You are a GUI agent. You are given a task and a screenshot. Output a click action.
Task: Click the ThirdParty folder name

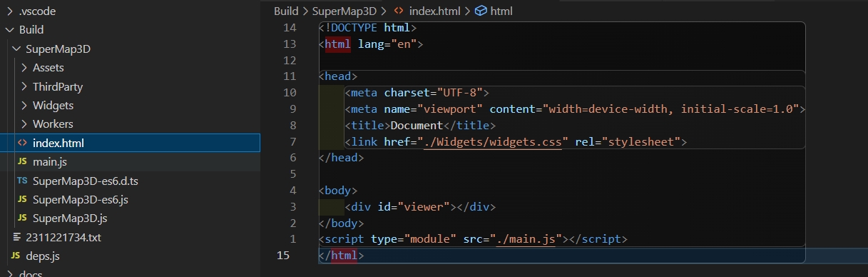point(58,87)
